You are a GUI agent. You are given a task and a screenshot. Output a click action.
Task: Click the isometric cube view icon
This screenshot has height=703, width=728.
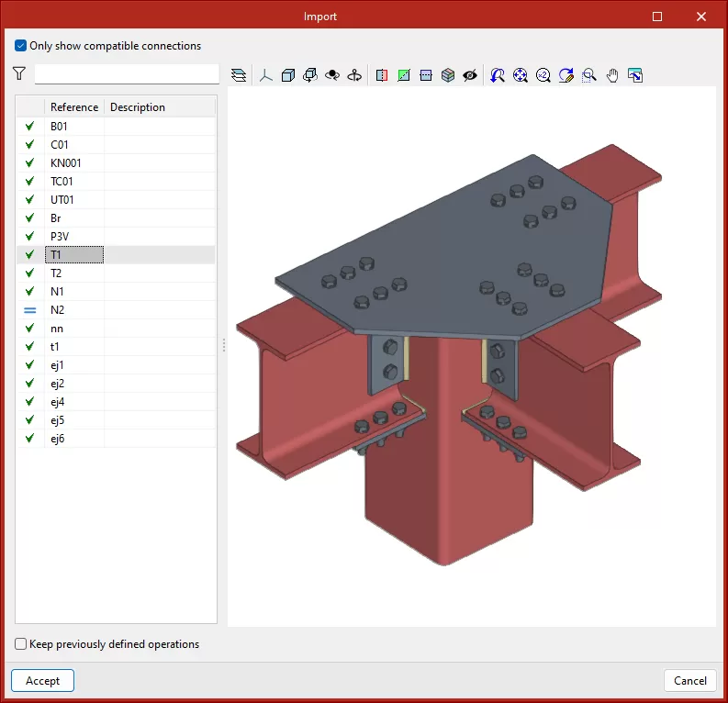click(288, 75)
